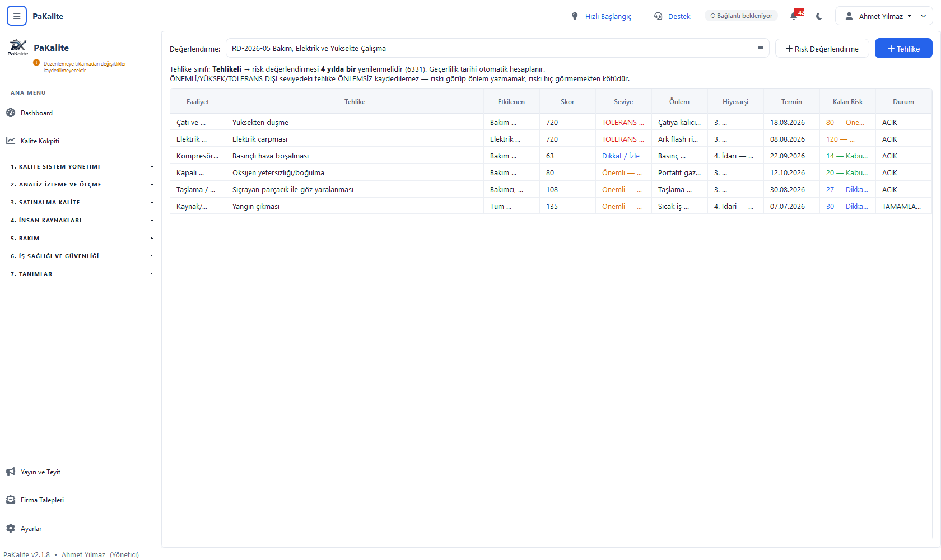The height and width of the screenshot is (560, 941).
Task: Expand 1. Kalite Sistem Yönetimi menu
Action: [x=81, y=166]
